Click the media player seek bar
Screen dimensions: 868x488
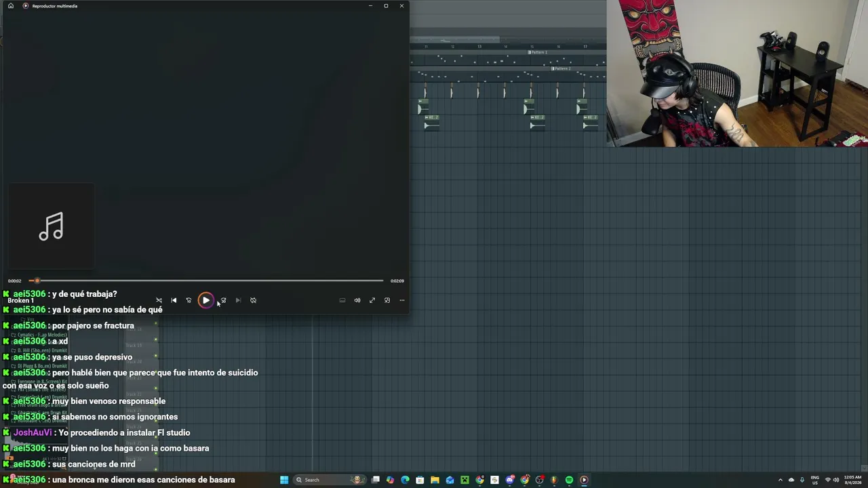coord(206,281)
